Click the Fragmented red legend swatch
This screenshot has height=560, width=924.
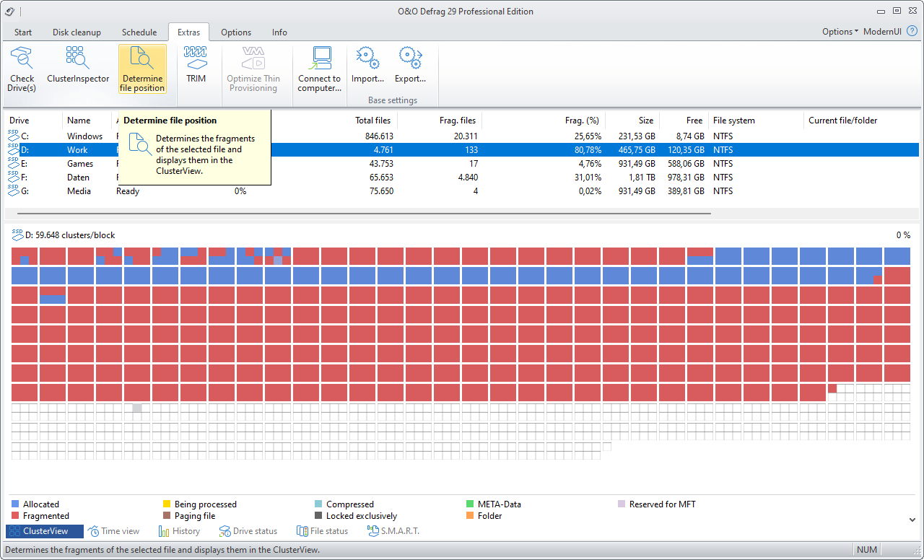pyautogui.click(x=15, y=515)
